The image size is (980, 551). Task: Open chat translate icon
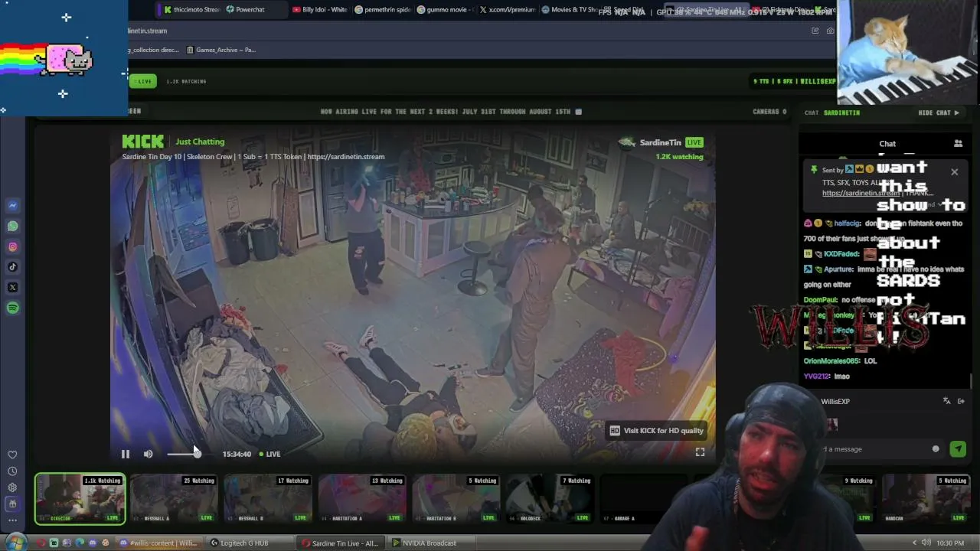pyautogui.click(x=947, y=401)
